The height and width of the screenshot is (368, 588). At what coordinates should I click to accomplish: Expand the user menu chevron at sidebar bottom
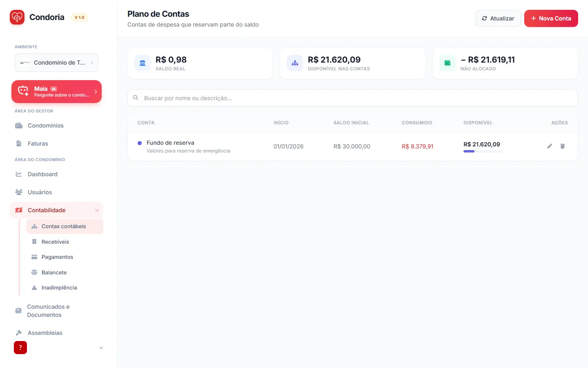(x=101, y=348)
